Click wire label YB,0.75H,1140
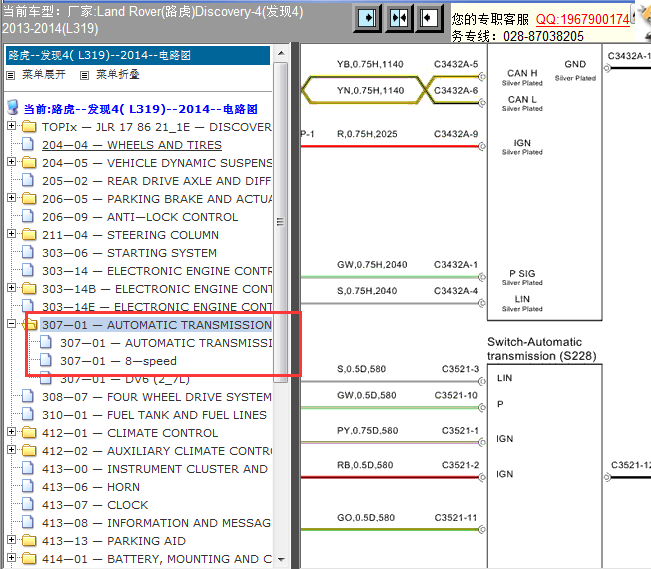651x569 pixels. [370, 64]
